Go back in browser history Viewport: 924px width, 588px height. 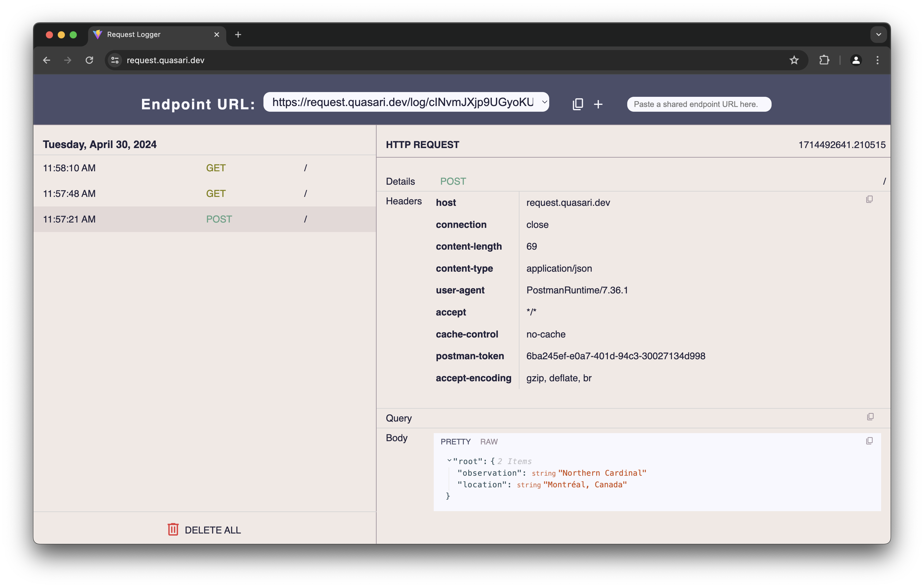[x=46, y=60]
